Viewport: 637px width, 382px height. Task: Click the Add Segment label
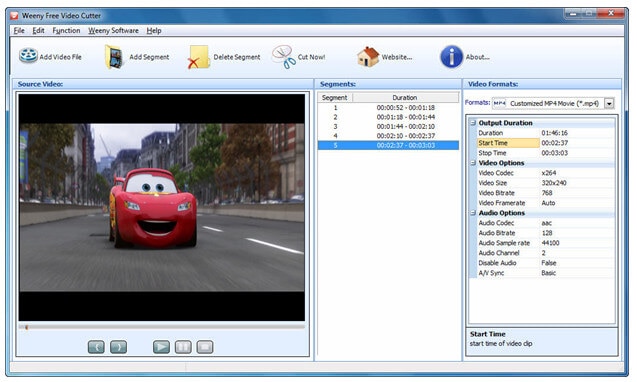(x=149, y=57)
